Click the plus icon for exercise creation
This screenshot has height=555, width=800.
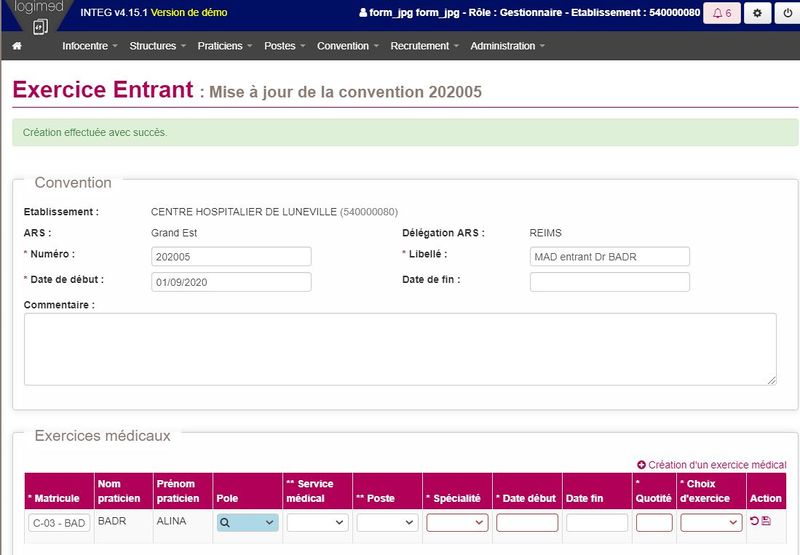[641, 465]
